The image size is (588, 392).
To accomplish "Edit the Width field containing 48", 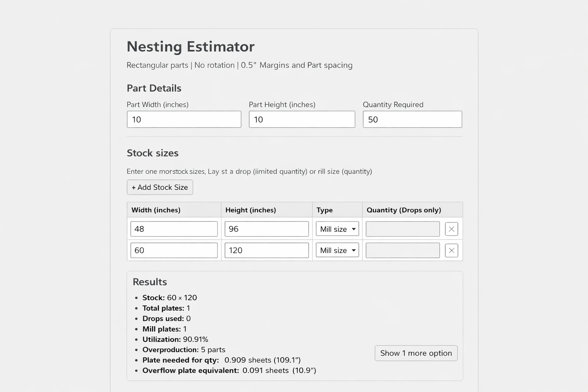I will 174,229.
